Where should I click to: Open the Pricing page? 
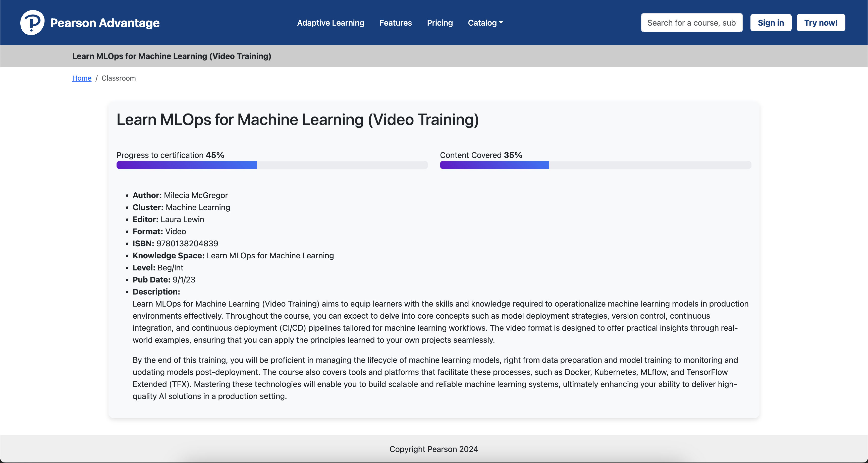(x=439, y=23)
